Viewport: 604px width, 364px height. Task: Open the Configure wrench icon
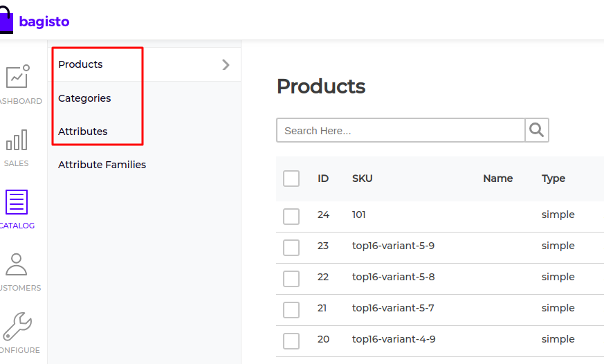(x=17, y=326)
